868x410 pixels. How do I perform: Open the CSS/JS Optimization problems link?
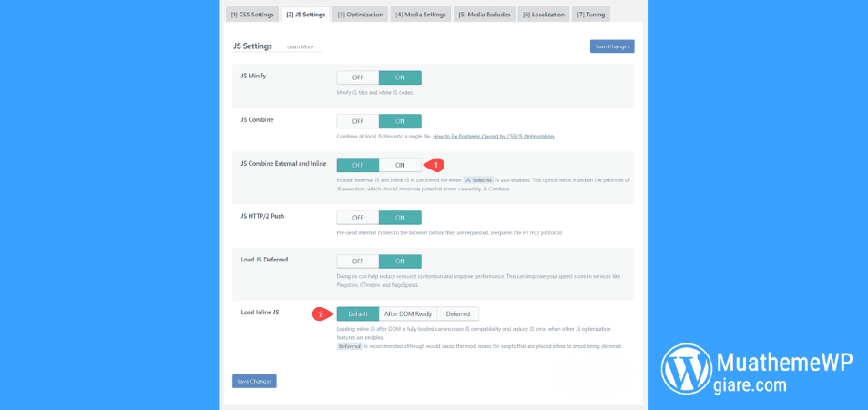pos(493,136)
